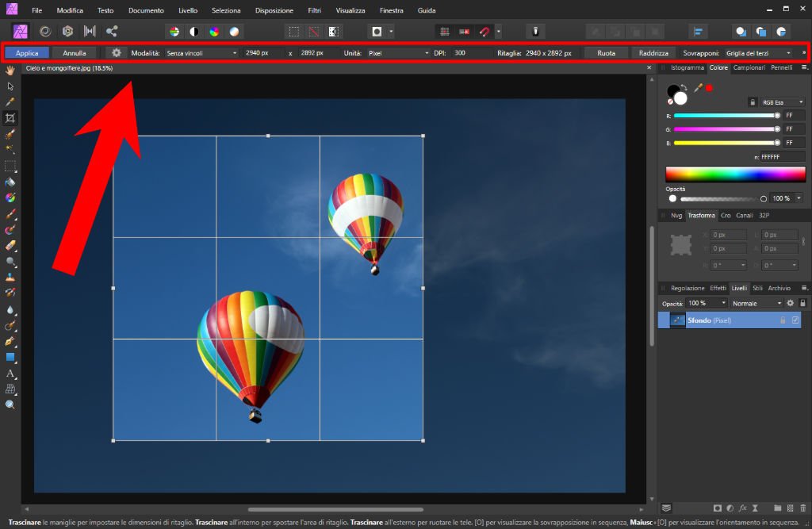Apply Auto White Balance icon
The width and height of the screenshot is (812, 529).
click(x=234, y=32)
